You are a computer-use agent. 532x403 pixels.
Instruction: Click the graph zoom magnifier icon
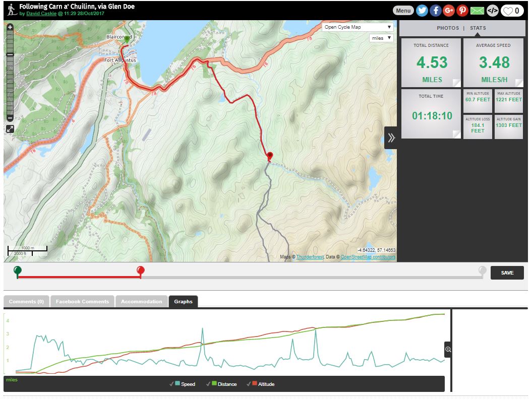pyautogui.click(x=448, y=349)
